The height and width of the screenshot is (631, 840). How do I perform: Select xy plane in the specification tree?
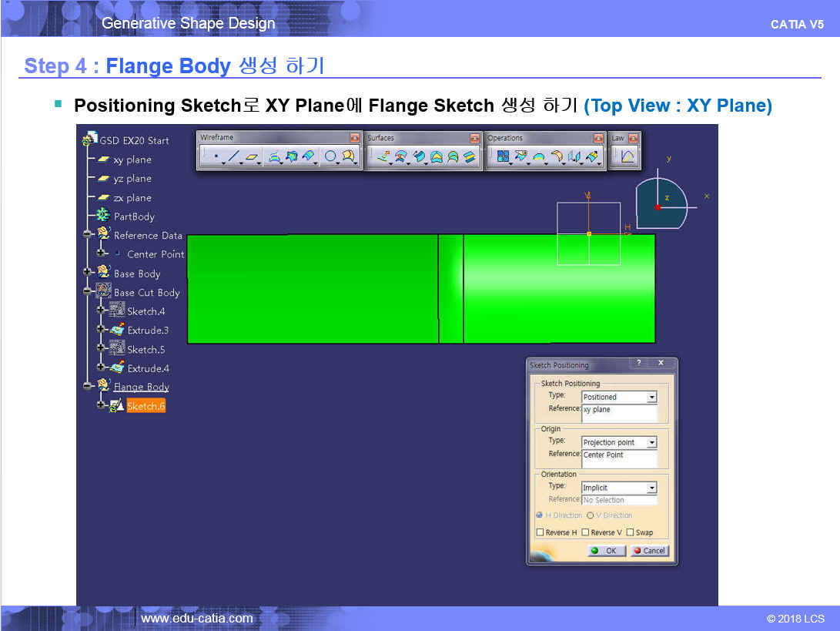coord(132,159)
